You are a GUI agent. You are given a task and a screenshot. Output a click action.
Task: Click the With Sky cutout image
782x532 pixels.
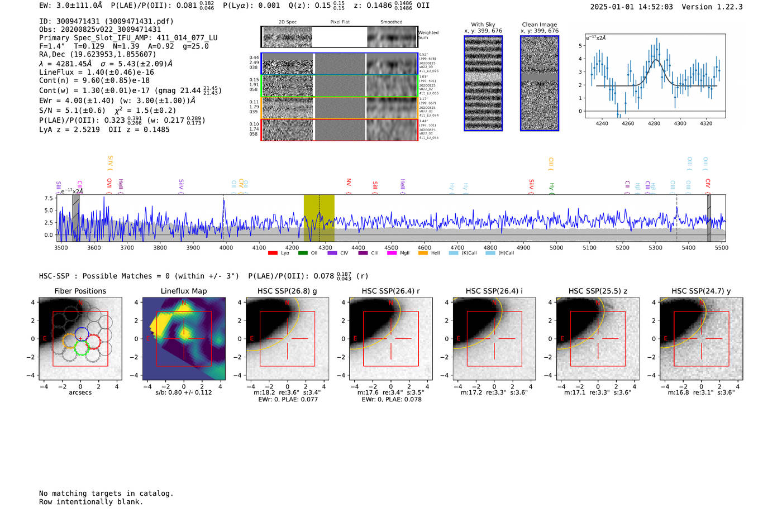pyautogui.click(x=483, y=83)
